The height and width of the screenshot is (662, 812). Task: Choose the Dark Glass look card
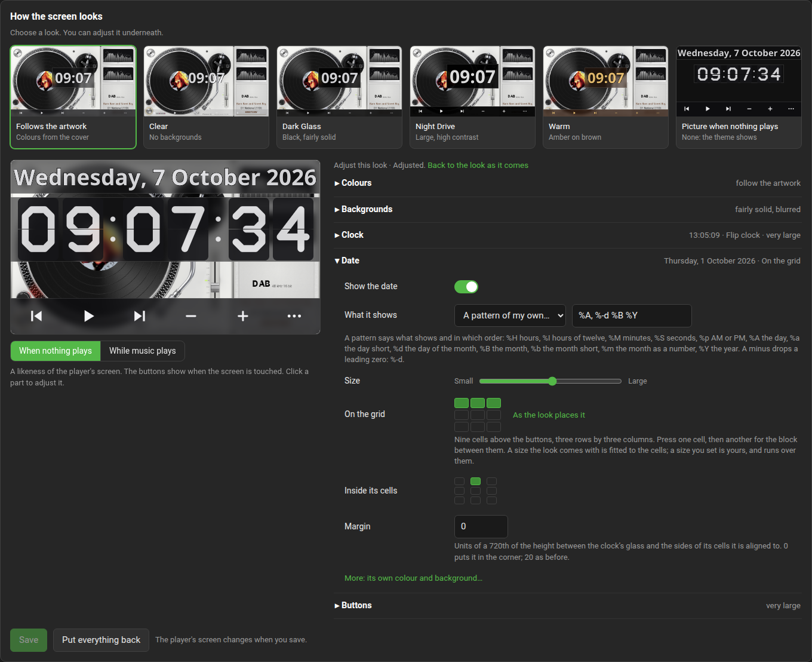coord(340,97)
